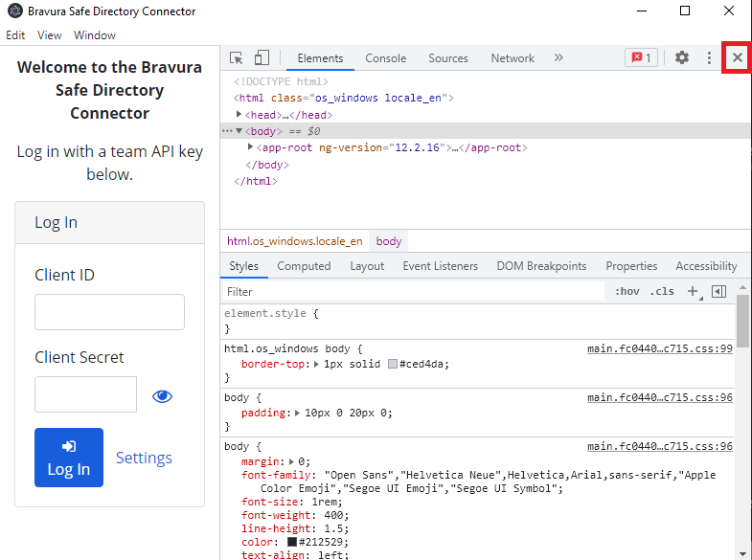Select the closing </body> tag row
Viewport: 752px width, 560px height.
[x=486, y=165]
